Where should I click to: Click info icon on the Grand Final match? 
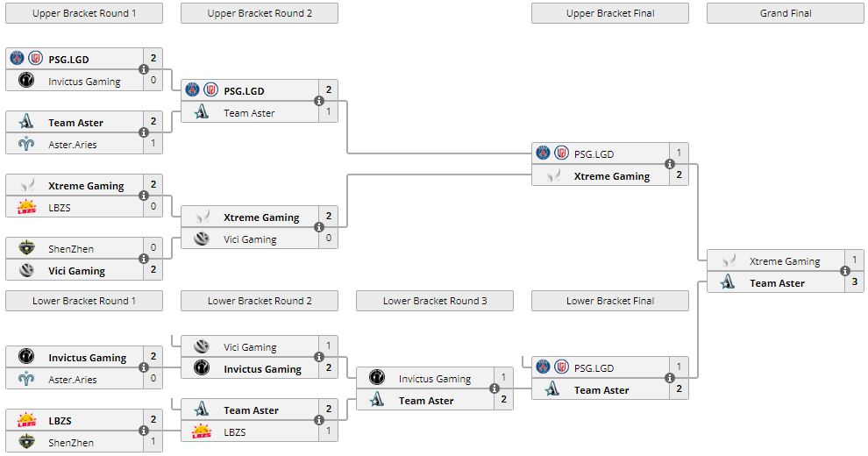(x=845, y=272)
